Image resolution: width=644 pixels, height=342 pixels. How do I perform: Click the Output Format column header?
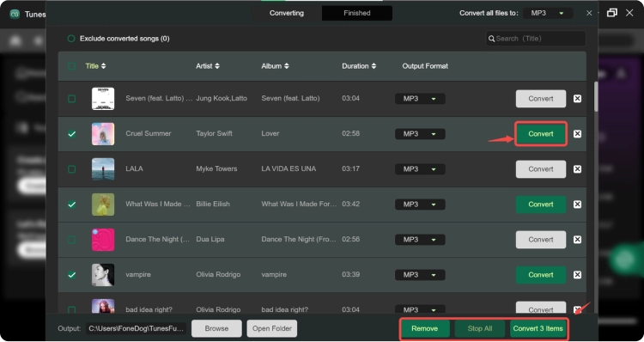coord(425,66)
